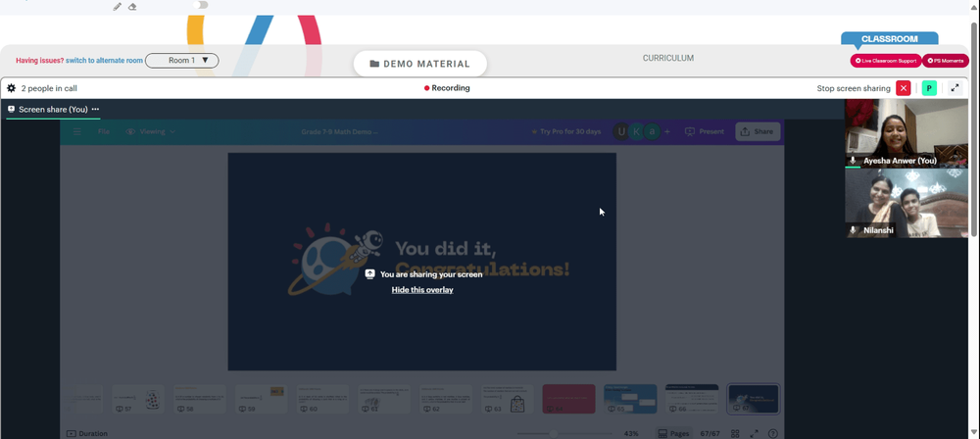Image resolution: width=980 pixels, height=439 pixels.
Task: Click the 67/67 page counter
Action: tap(710, 433)
